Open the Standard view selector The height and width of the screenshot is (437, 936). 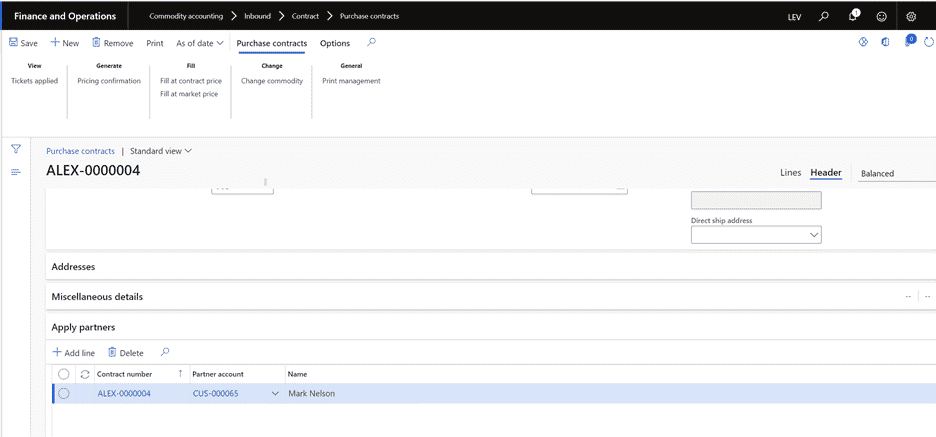(161, 151)
